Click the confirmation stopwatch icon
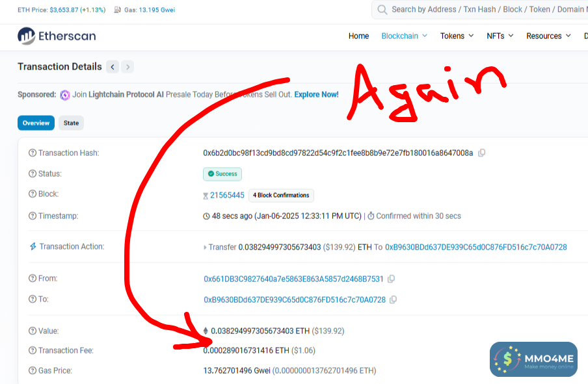This screenshot has height=384, width=588. coord(371,216)
